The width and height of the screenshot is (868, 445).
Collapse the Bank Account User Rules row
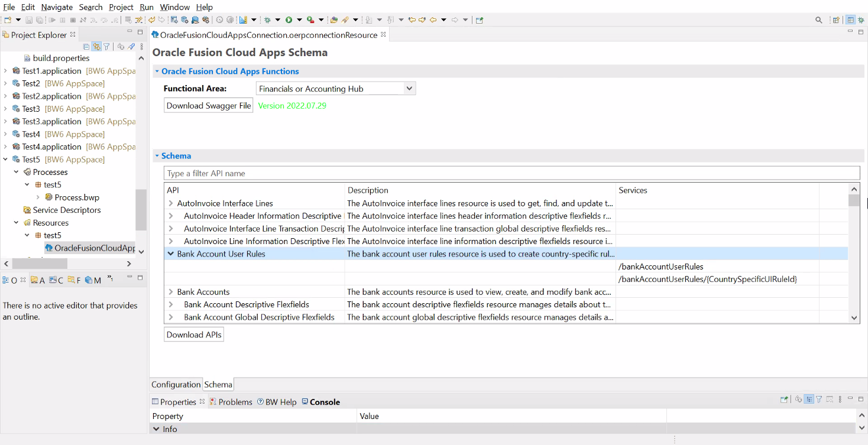[171, 254]
